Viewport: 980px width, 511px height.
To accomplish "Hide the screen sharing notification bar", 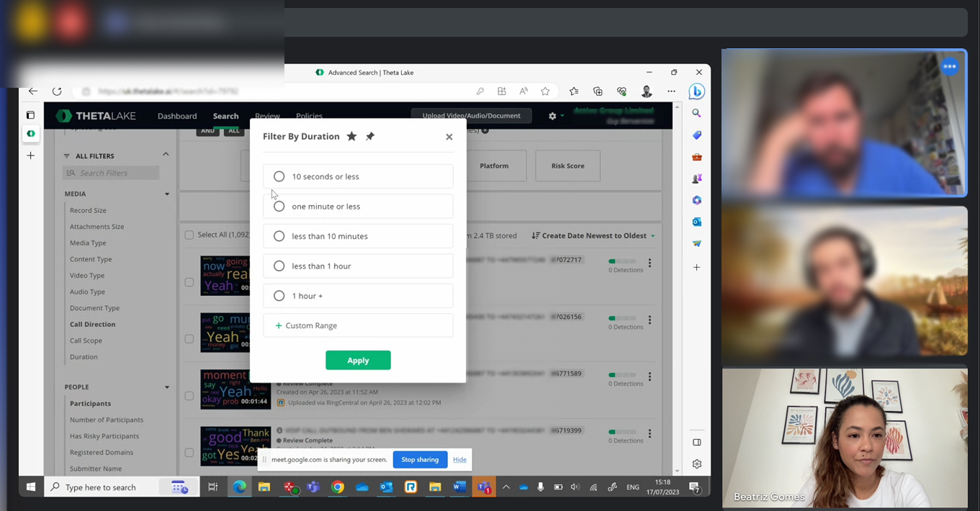I will 459,460.
